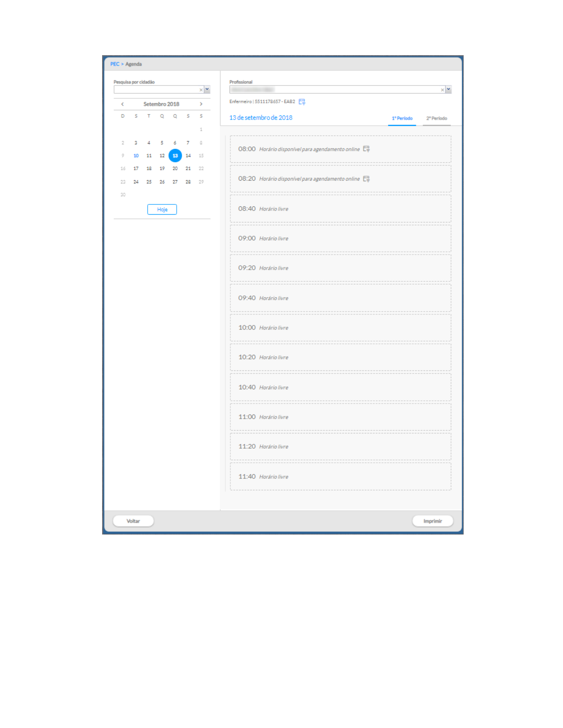Click the online booking icon in the 08:20 slot
Viewport: 563px width, 728px height.
tap(366, 179)
